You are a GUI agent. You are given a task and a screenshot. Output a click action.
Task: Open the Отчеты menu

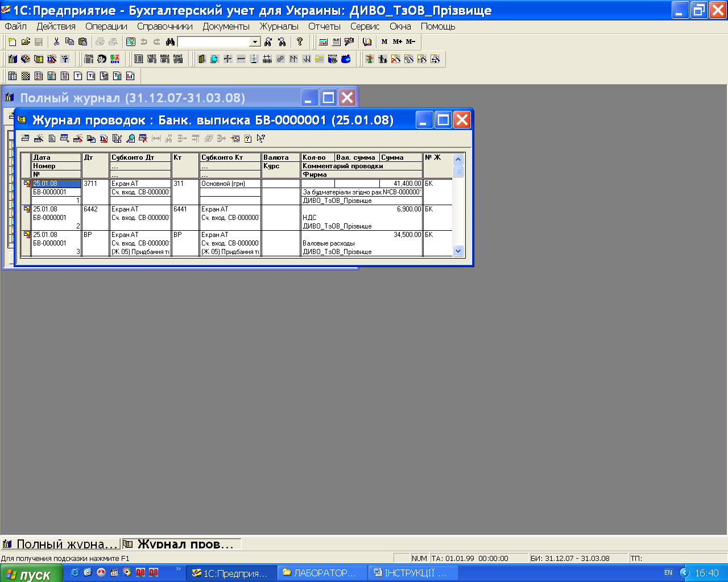click(x=324, y=26)
